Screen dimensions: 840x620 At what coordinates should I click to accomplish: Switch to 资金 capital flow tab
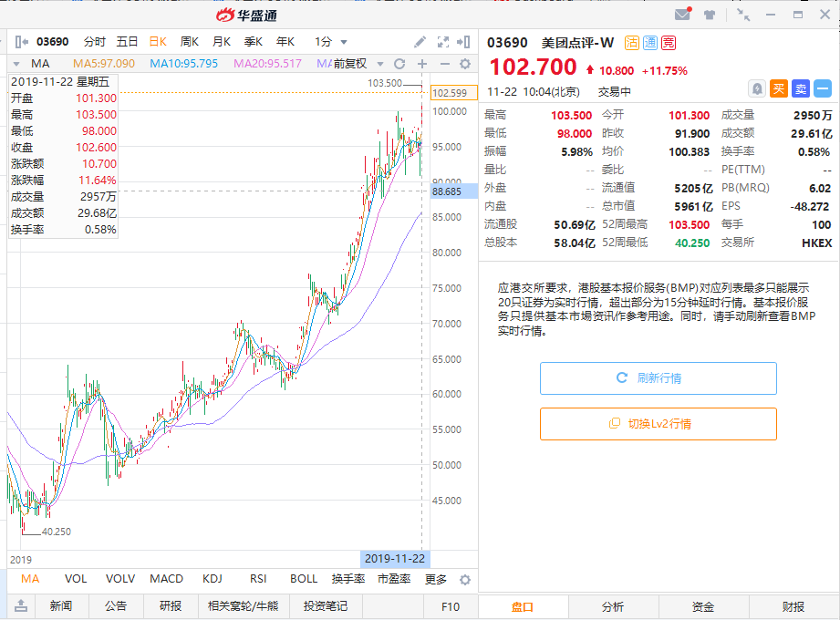click(703, 606)
